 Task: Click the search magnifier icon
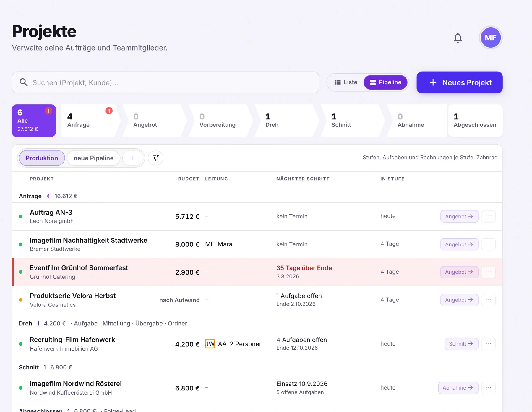[x=24, y=82]
